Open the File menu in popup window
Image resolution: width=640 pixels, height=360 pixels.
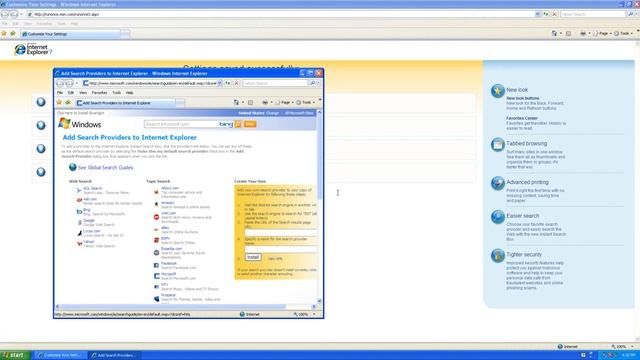pyautogui.click(x=60, y=93)
